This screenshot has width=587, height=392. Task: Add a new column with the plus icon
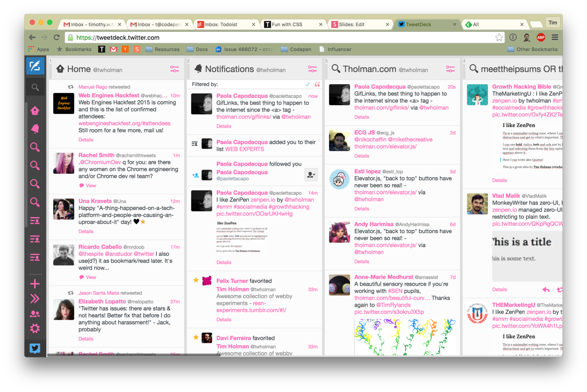pos(35,284)
